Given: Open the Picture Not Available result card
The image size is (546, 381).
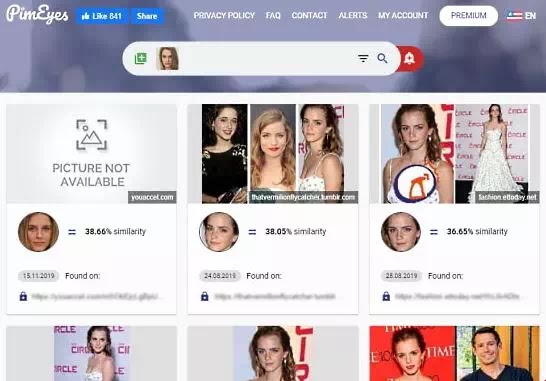Looking at the screenshot, I should [92, 154].
